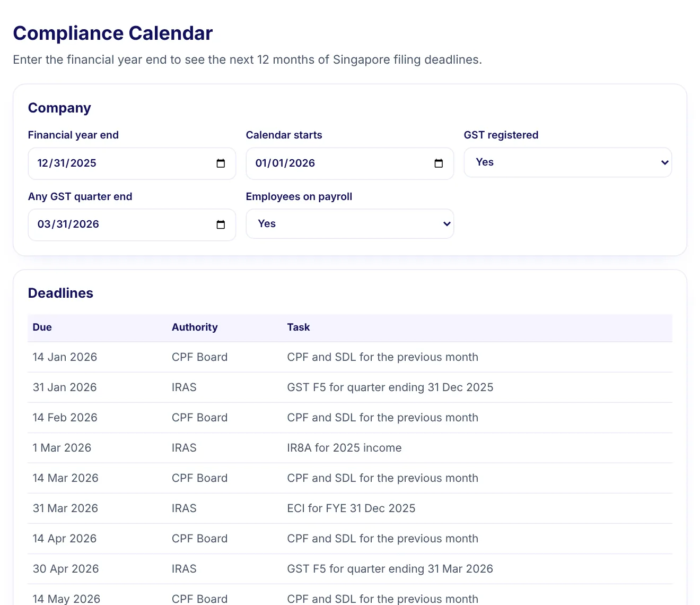Open calendar picker for Financial year end
The image size is (700, 605).
(221, 163)
